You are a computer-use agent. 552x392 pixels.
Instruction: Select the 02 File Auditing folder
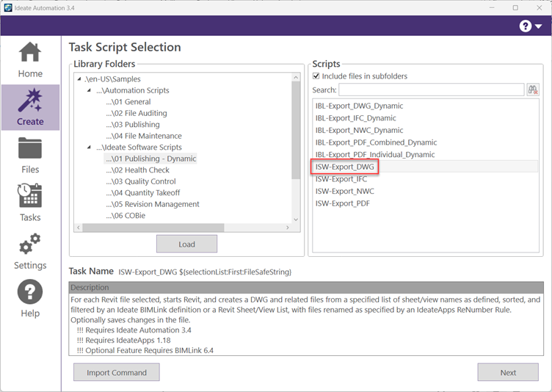pyautogui.click(x=137, y=113)
